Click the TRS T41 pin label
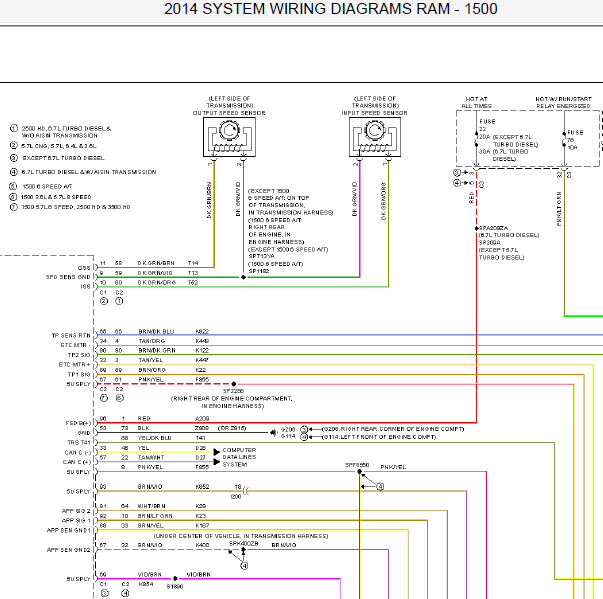 coord(79,443)
